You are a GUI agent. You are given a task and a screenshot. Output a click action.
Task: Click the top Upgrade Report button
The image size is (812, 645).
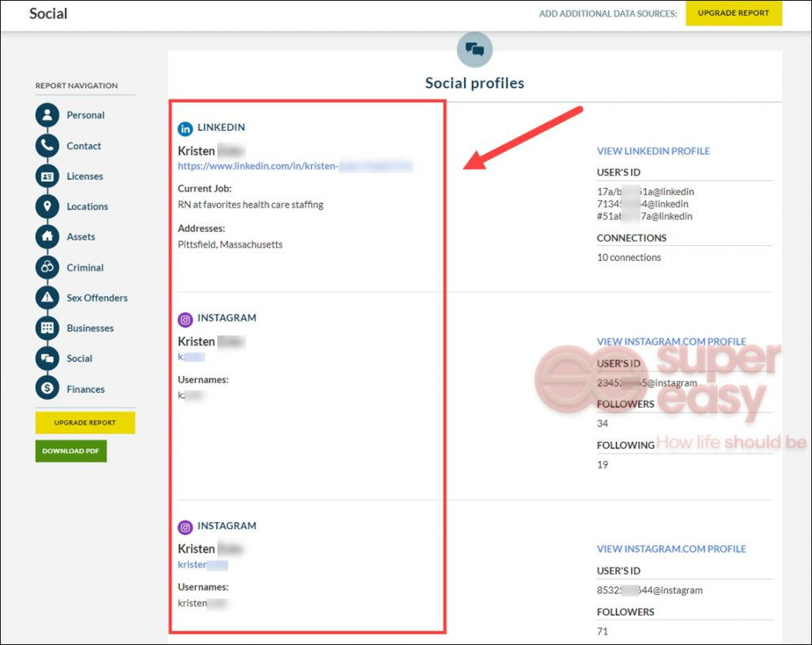coord(733,13)
